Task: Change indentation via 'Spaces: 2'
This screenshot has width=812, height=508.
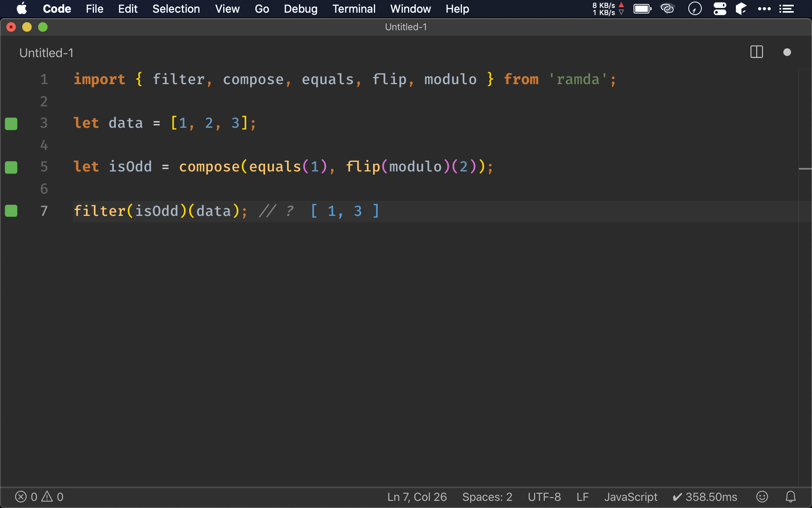Action: (487, 497)
